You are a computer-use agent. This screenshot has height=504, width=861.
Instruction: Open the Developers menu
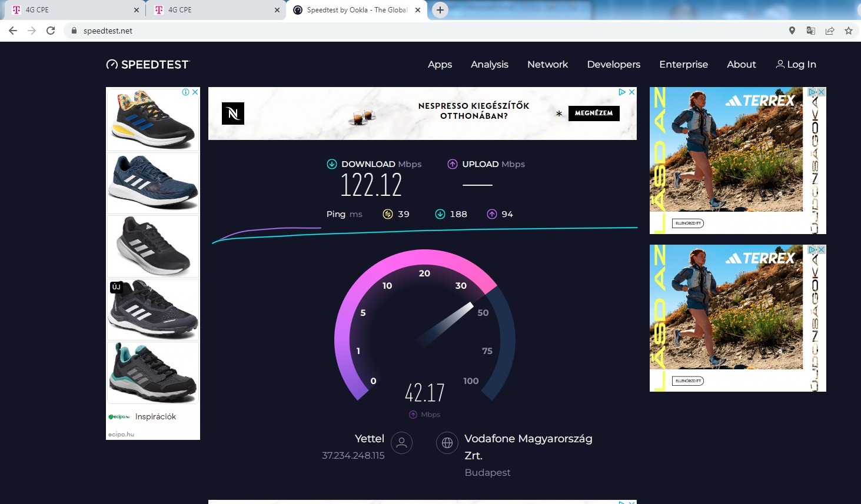point(614,65)
